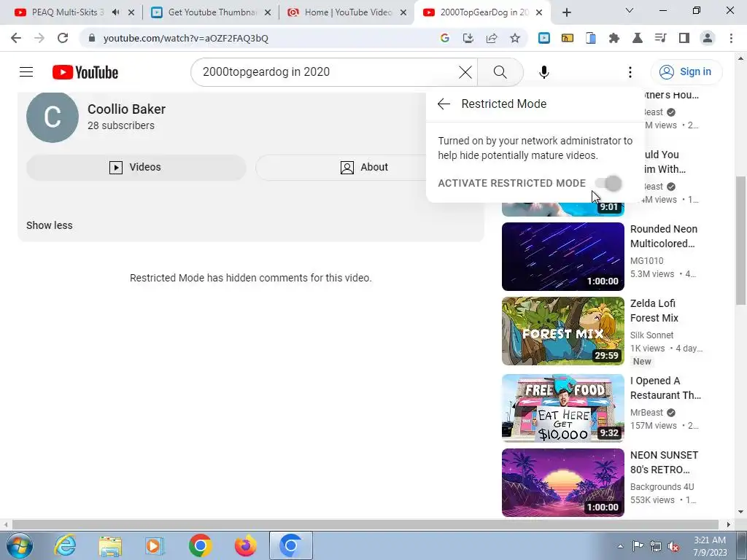This screenshot has width=747, height=560.
Task: Click I Opened A Restaurant title
Action: coord(665,388)
